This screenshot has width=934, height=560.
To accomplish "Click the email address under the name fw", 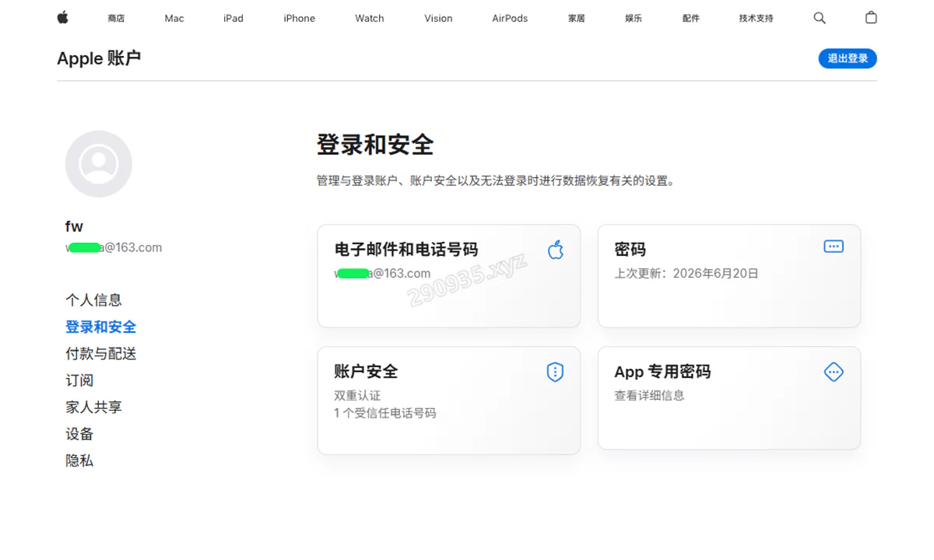I will tap(114, 247).
